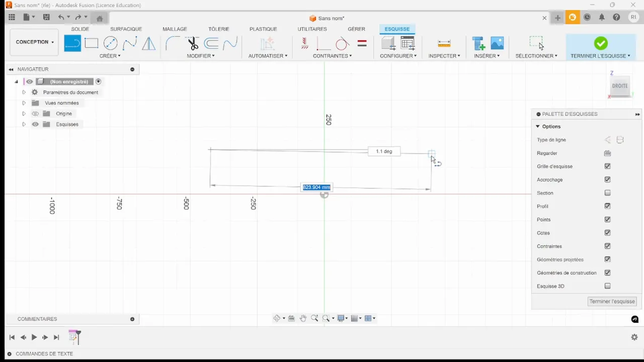The image size is (644, 362).
Task: Toggle visibility of Esquisses folder
Action: [x=35, y=124]
